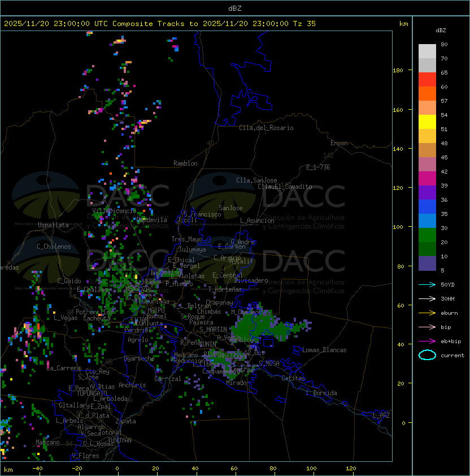Click the 'Capdevila' map label
Viewport: 470px width, 476px height.
tap(152, 220)
